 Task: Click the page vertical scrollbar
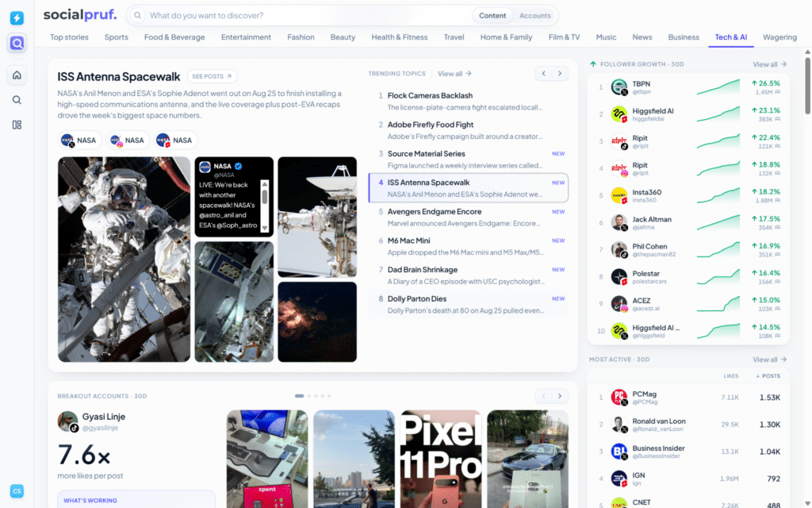tap(807, 86)
